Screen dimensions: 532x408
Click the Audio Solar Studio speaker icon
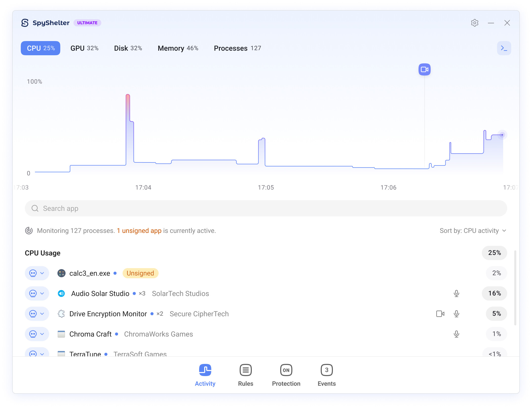click(61, 293)
